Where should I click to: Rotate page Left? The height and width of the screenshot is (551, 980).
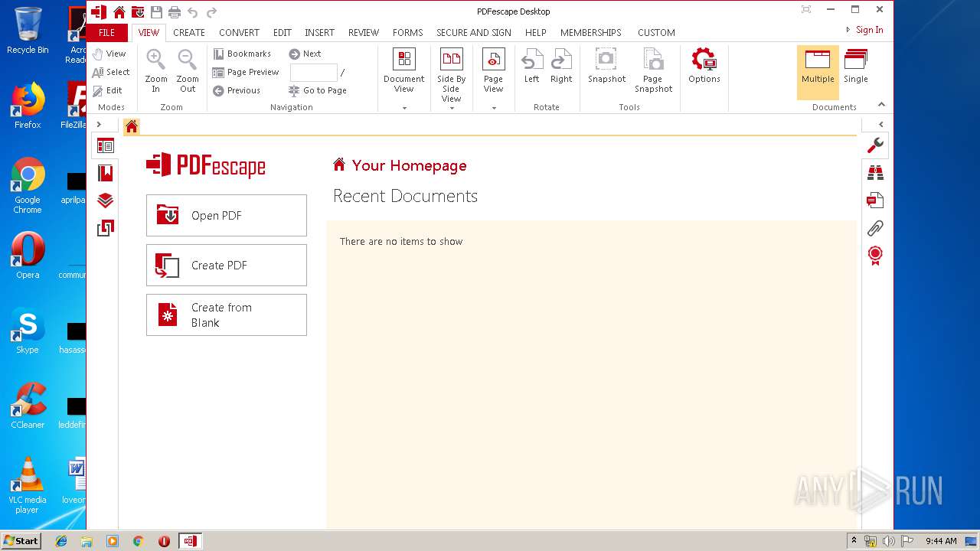click(x=531, y=67)
